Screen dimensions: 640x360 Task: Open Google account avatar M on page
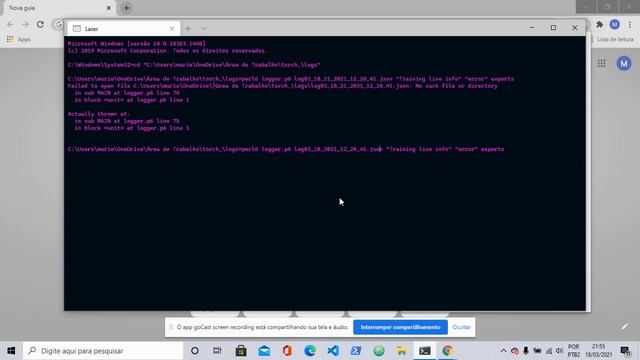[x=624, y=63]
